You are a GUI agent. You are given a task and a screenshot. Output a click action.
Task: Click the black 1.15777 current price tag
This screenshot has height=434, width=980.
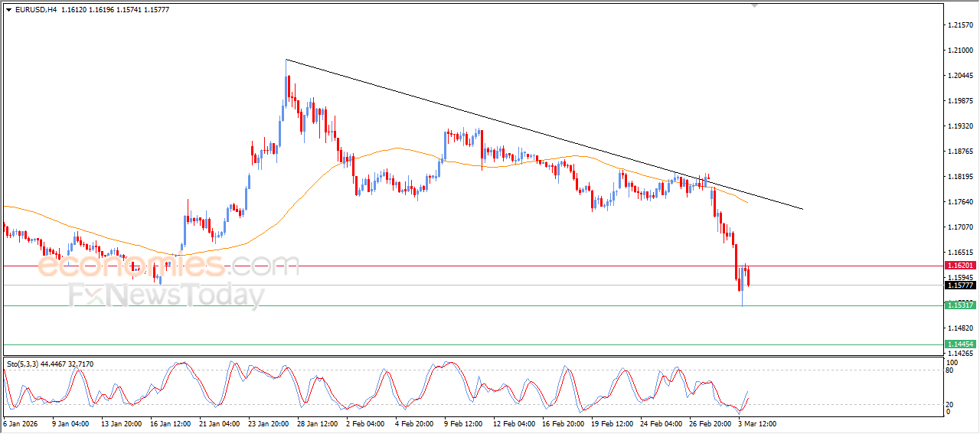[x=960, y=286]
